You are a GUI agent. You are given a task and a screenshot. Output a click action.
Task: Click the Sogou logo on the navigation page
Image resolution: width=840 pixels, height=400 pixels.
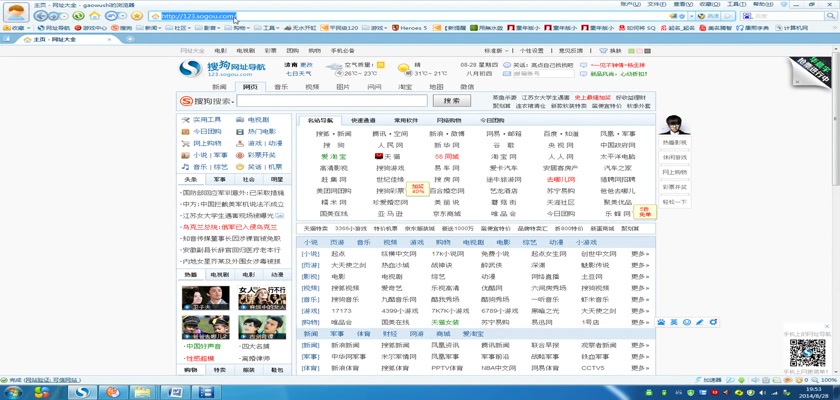click(x=190, y=69)
